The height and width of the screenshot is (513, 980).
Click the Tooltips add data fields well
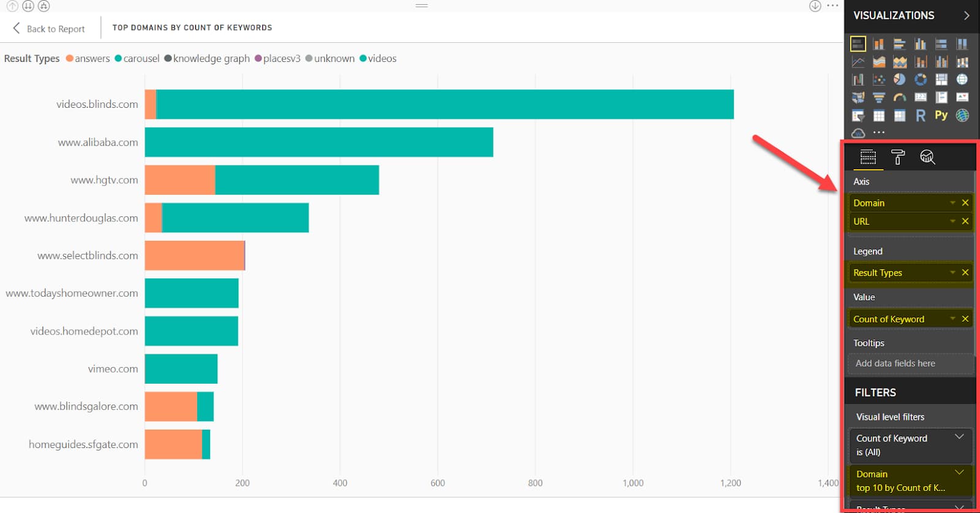(910, 363)
